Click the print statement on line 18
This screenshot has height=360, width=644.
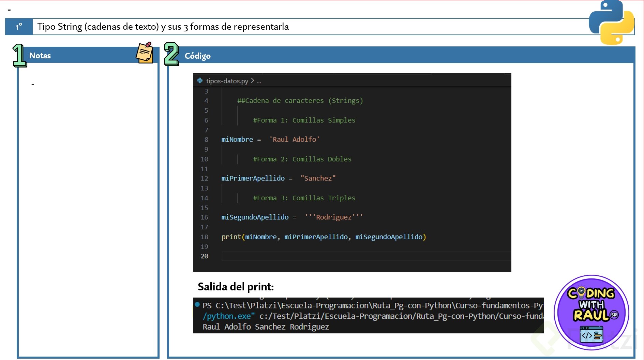point(324,237)
